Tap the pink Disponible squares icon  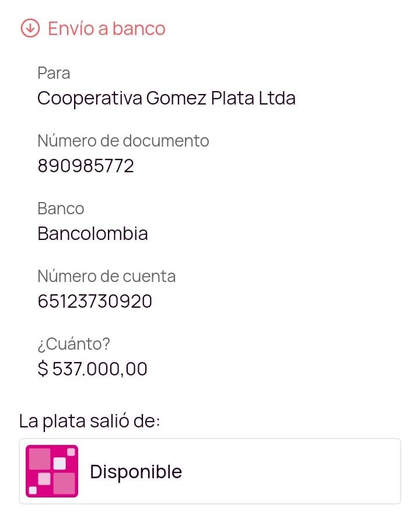click(x=52, y=471)
